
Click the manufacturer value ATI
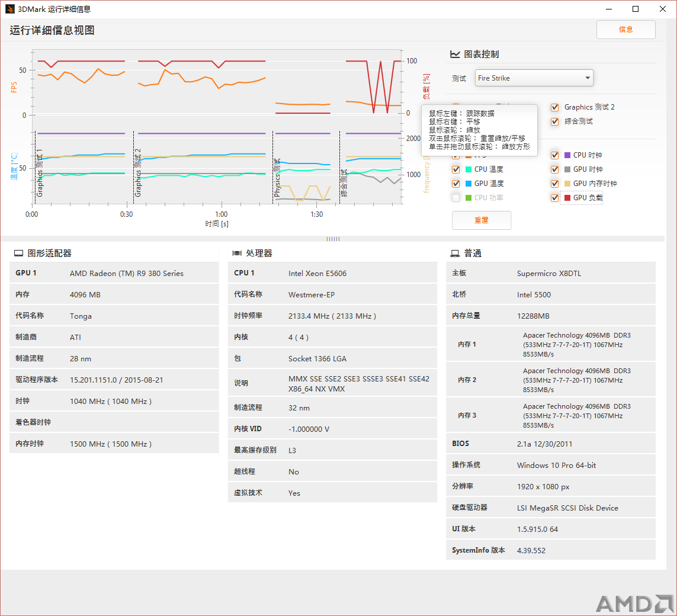(76, 338)
